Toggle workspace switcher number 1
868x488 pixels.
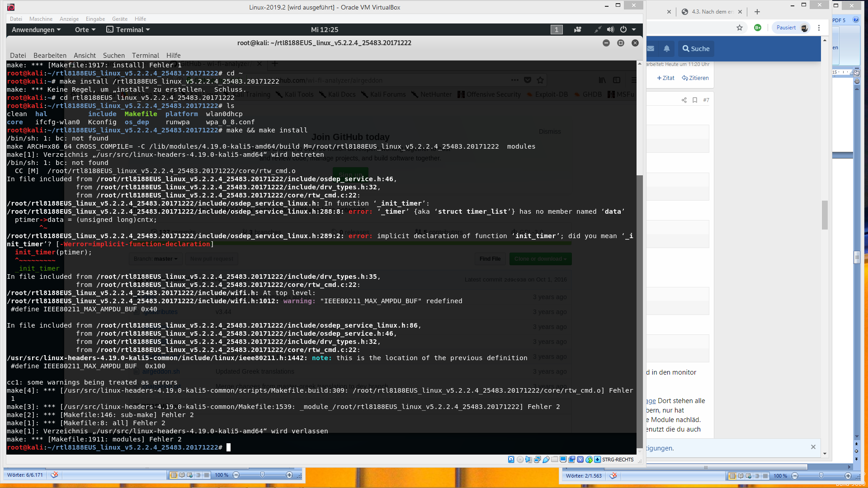coord(557,29)
